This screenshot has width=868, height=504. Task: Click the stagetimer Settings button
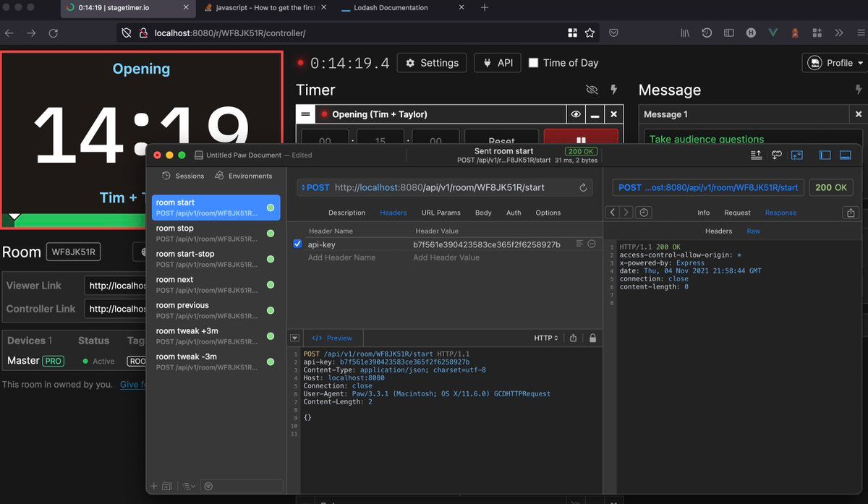tap(432, 63)
